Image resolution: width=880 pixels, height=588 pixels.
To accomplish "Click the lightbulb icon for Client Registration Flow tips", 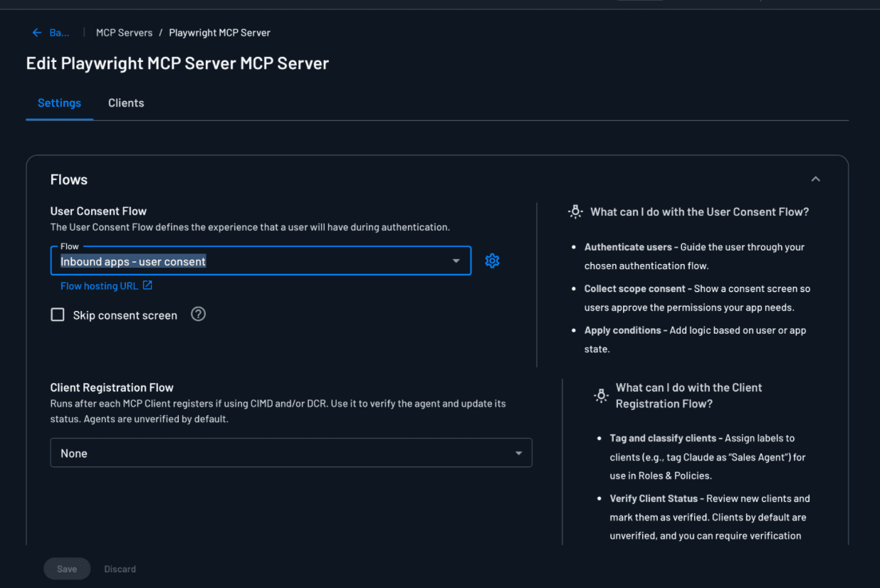I will (x=602, y=395).
